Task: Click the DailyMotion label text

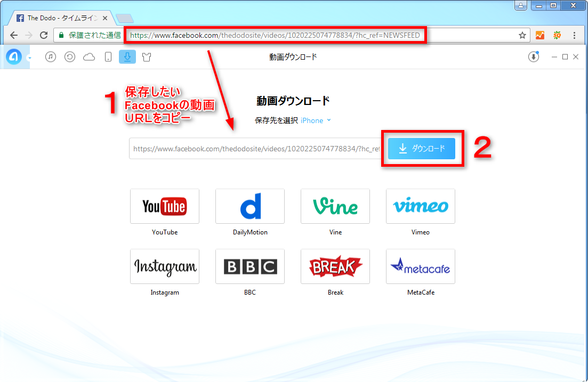Action: coord(250,232)
